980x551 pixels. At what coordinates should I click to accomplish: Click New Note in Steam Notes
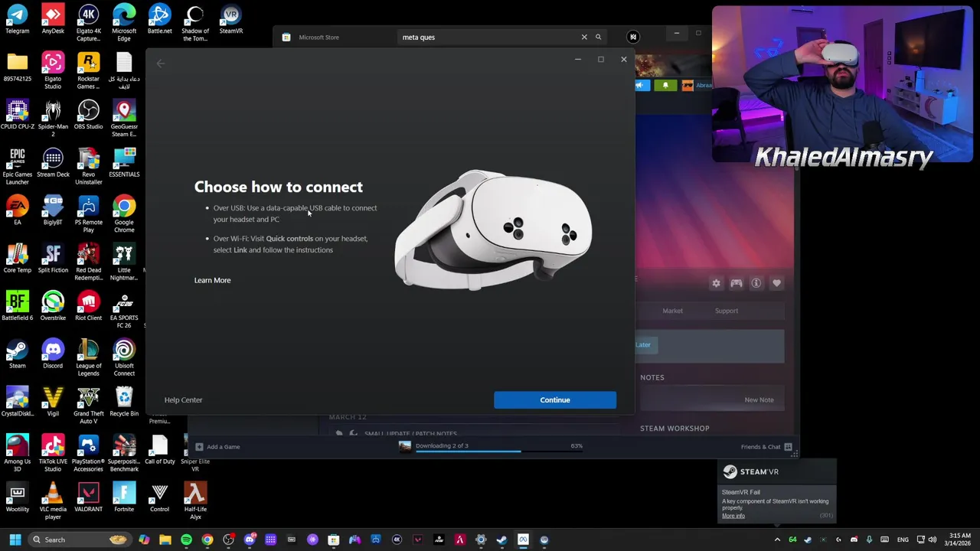click(x=759, y=399)
